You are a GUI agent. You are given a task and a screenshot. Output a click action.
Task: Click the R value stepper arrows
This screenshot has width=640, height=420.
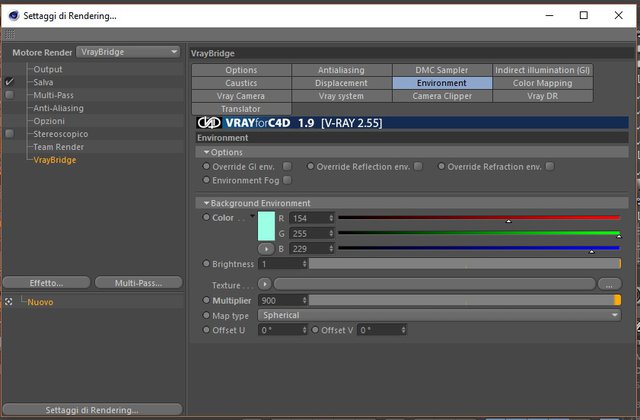coord(331,218)
